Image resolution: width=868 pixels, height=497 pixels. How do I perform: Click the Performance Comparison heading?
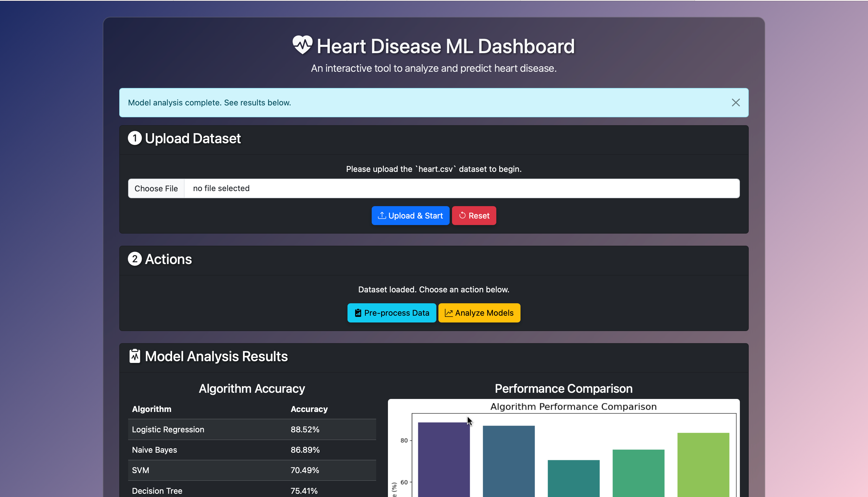click(x=564, y=388)
